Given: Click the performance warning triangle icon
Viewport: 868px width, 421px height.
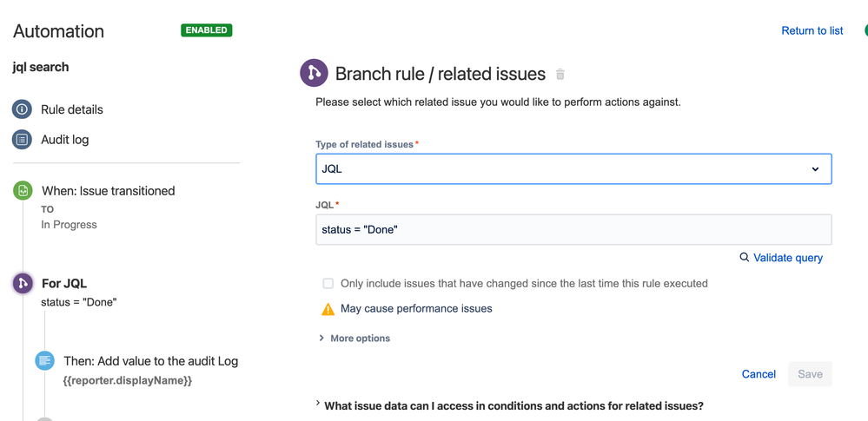Looking at the screenshot, I should [328, 309].
